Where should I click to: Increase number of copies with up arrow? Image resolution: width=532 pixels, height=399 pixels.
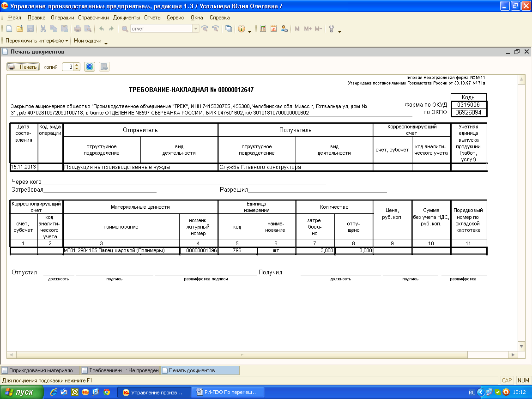coord(77,65)
